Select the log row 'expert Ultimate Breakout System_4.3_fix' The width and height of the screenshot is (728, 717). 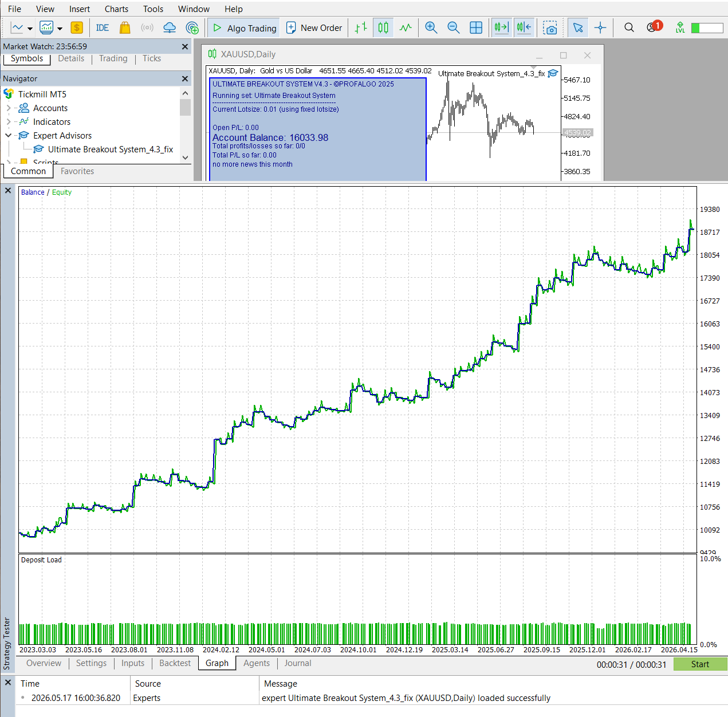point(372,698)
